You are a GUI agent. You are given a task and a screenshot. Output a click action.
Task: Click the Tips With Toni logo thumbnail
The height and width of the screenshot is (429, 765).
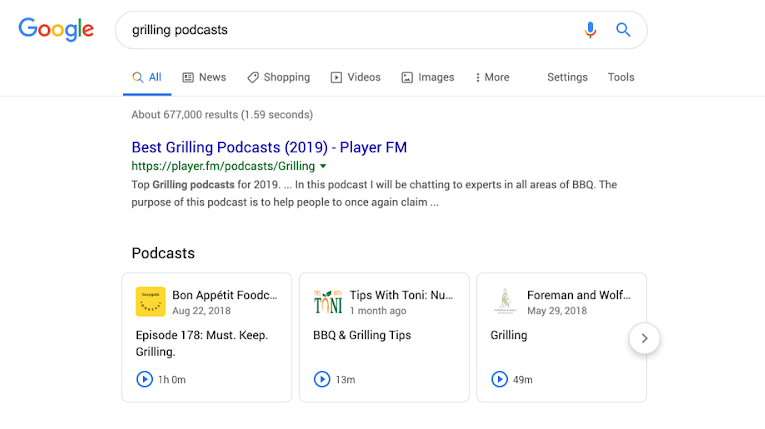[328, 302]
